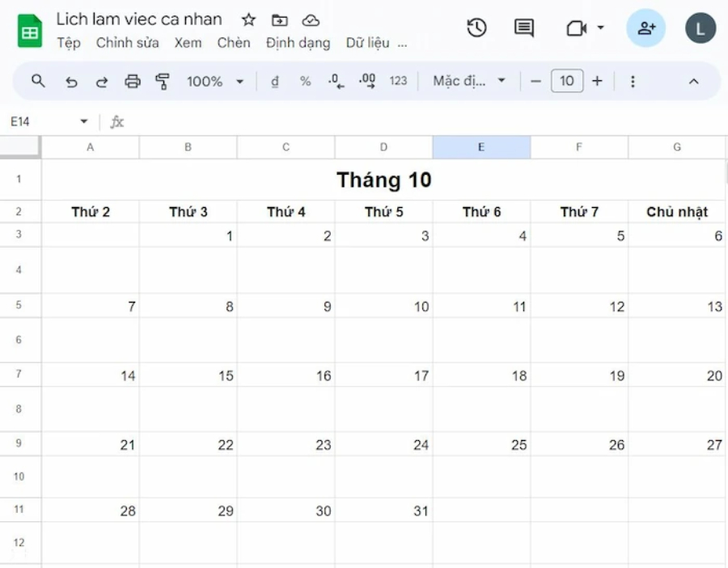Select the cell with date 10

pos(383,306)
